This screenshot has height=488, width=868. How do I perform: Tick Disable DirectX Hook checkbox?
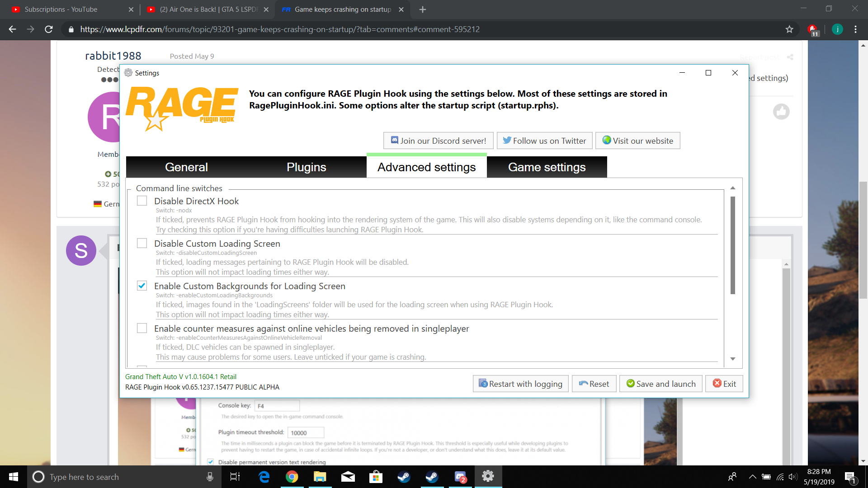coord(142,201)
